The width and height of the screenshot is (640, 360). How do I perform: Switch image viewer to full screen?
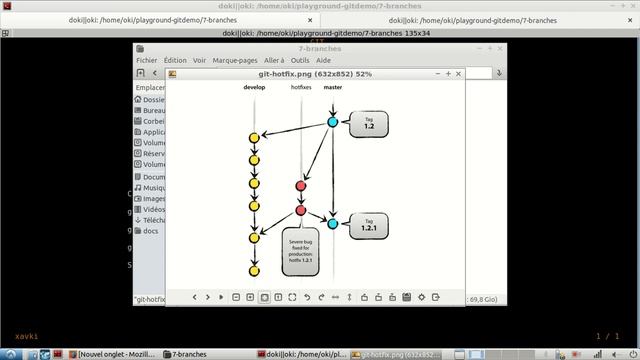(292, 297)
